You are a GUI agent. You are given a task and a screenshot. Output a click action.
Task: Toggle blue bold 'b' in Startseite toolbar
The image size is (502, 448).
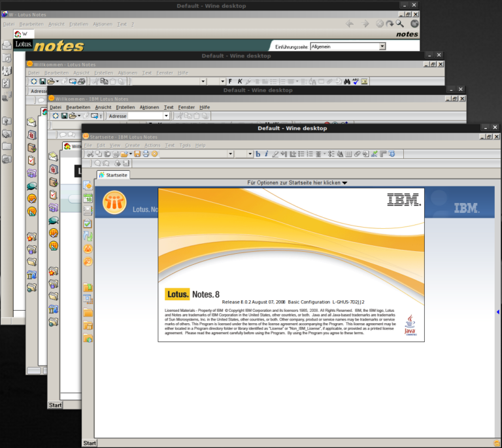(258, 154)
